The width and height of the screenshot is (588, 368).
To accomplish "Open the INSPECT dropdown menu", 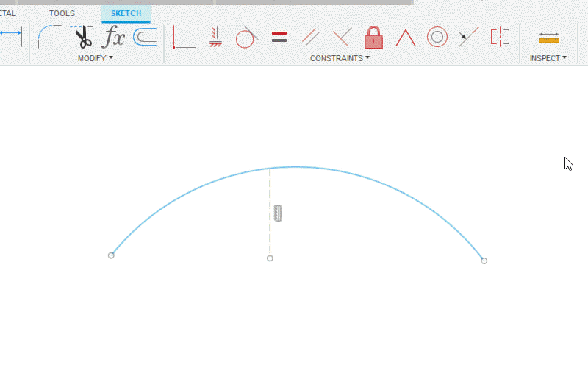I will [x=548, y=58].
